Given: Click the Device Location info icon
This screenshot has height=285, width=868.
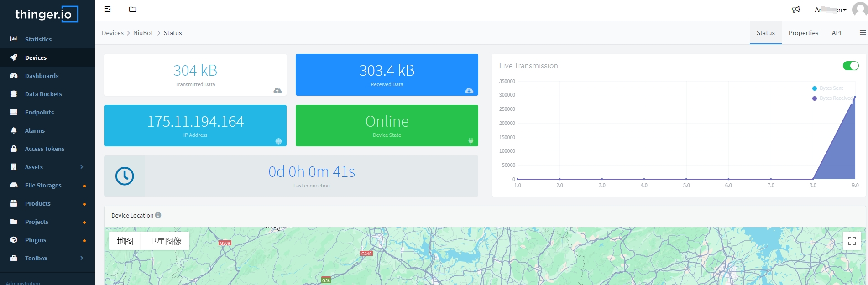Looking at the screenshot, I should coord(158,215).
